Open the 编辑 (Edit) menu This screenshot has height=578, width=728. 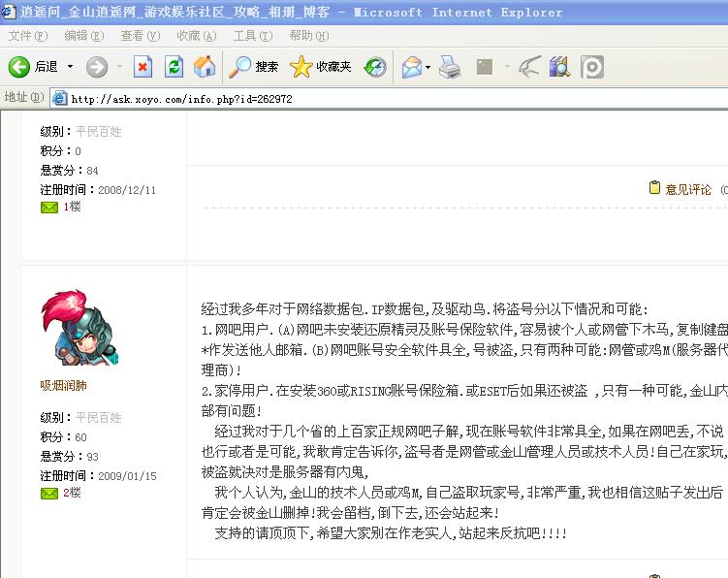84,36
